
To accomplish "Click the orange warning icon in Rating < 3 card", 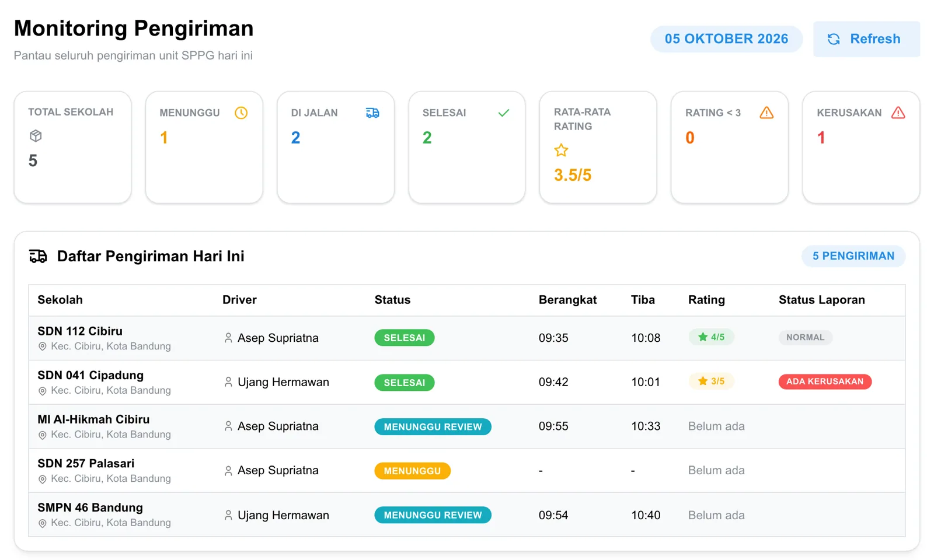I will tap(766, 113).
